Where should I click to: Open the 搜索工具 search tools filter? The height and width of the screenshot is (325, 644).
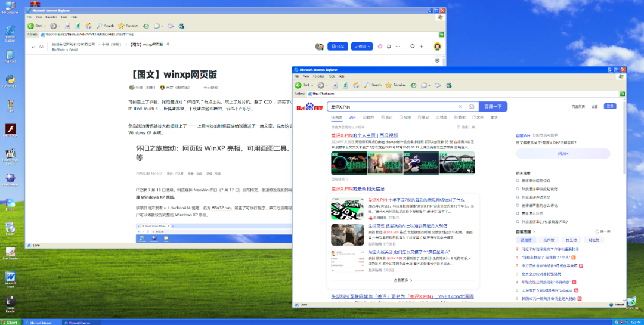tap(466, 128)
